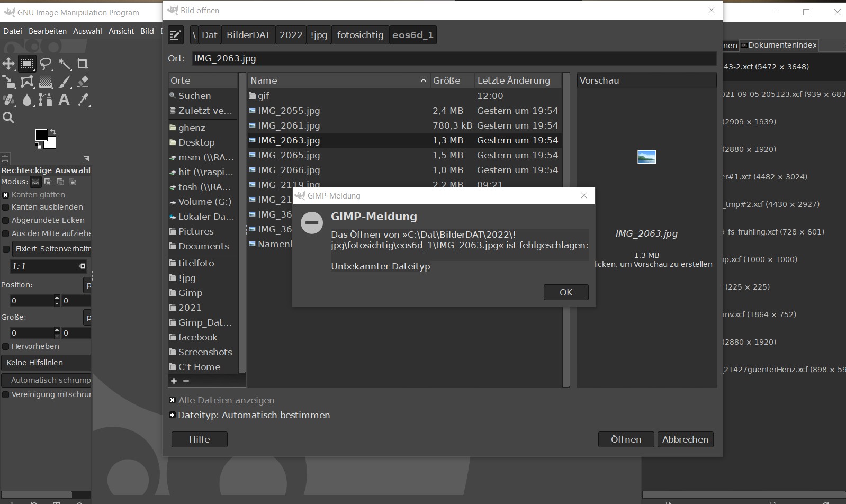Toggle the Kanten glätten checkbox
This screenshot has width=846, height=504.
[x=6, y=195]
